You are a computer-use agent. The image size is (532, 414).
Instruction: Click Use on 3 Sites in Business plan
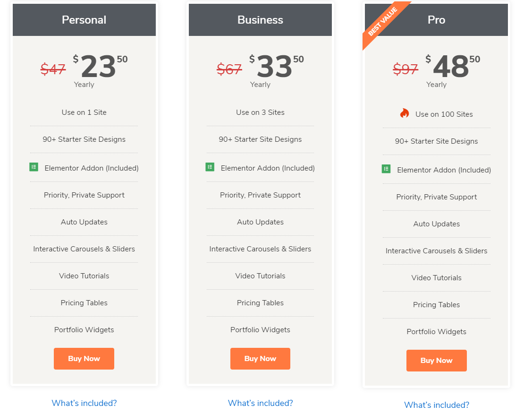pyautogui.click(x=260, y=112)
